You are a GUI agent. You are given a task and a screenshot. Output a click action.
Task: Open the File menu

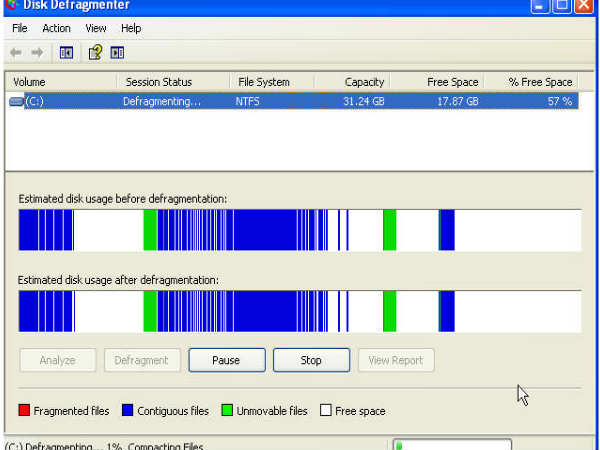(20, 28)
